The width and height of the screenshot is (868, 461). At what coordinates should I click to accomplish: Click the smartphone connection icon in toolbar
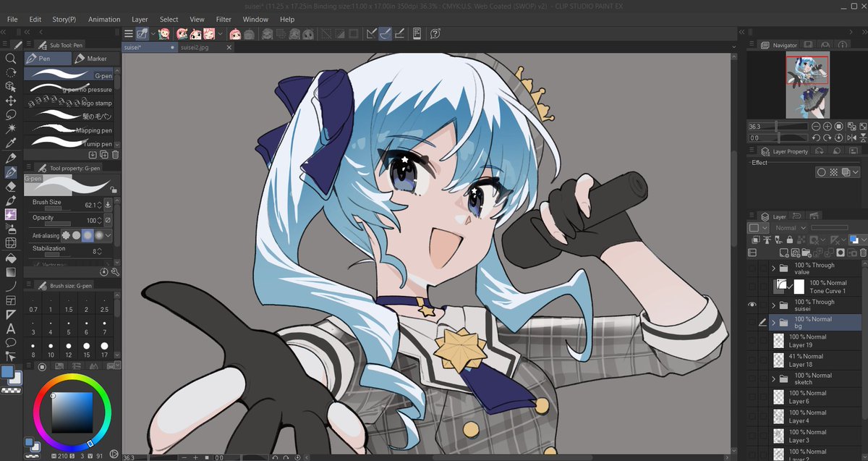tap(417, 33)
